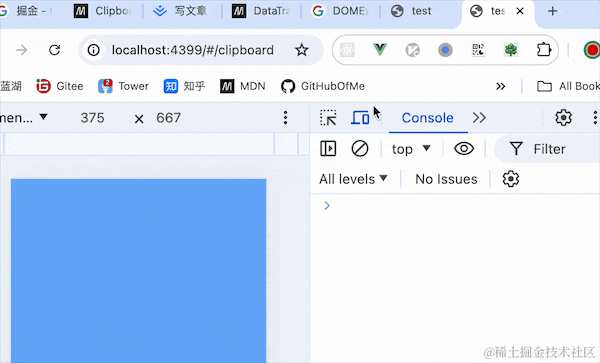Switch to the inactive test browser tab

coord(411,11)
